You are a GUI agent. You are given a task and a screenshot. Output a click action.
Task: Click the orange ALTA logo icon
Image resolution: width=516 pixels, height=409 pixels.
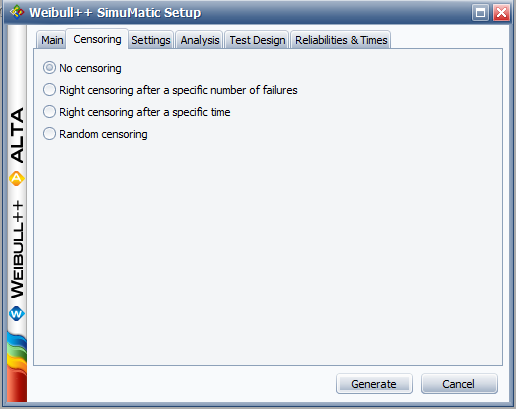[17, 178]
